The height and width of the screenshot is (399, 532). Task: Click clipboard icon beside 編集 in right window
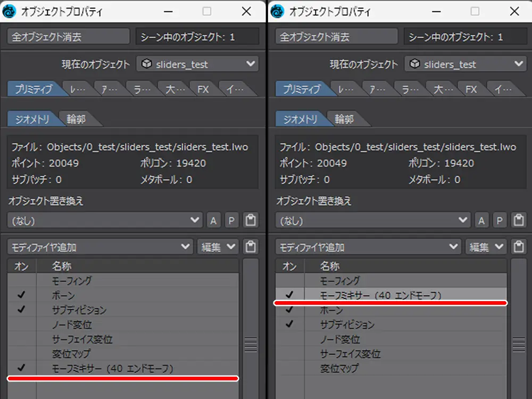pyautogui.click(x=518, y=247)
